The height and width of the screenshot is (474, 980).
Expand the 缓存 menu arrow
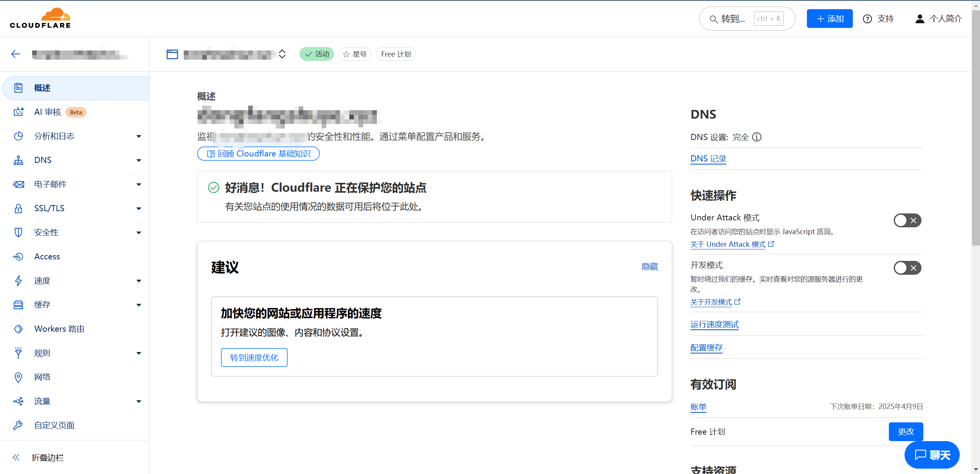point(139,305)
